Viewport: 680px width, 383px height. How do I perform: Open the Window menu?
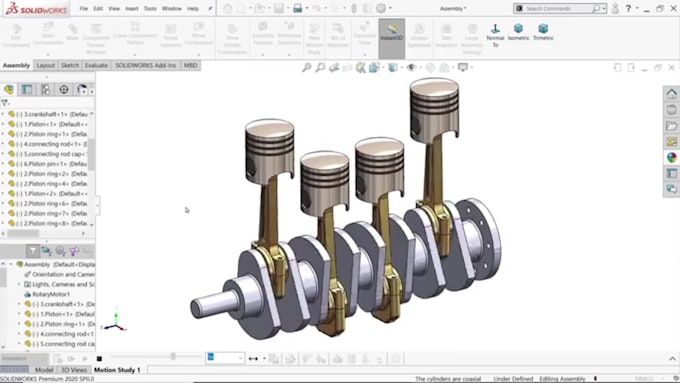[x=172, y=8]
